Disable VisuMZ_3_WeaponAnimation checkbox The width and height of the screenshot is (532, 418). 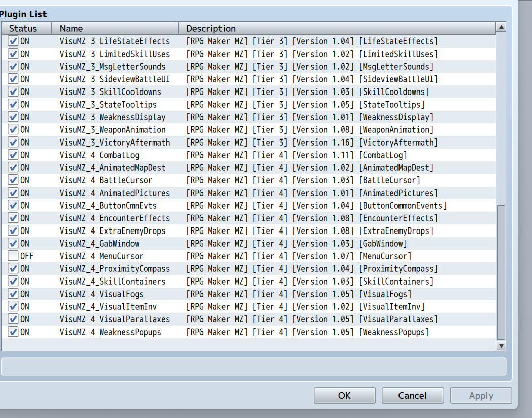click(13, 130)
